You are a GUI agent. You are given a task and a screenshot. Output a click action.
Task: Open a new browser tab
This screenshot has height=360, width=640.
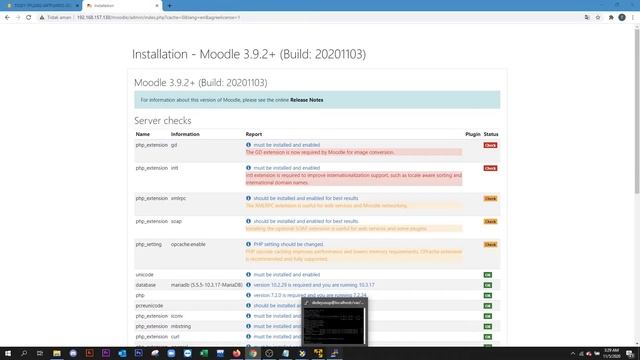pyautogui.click(x=170, y=6)
